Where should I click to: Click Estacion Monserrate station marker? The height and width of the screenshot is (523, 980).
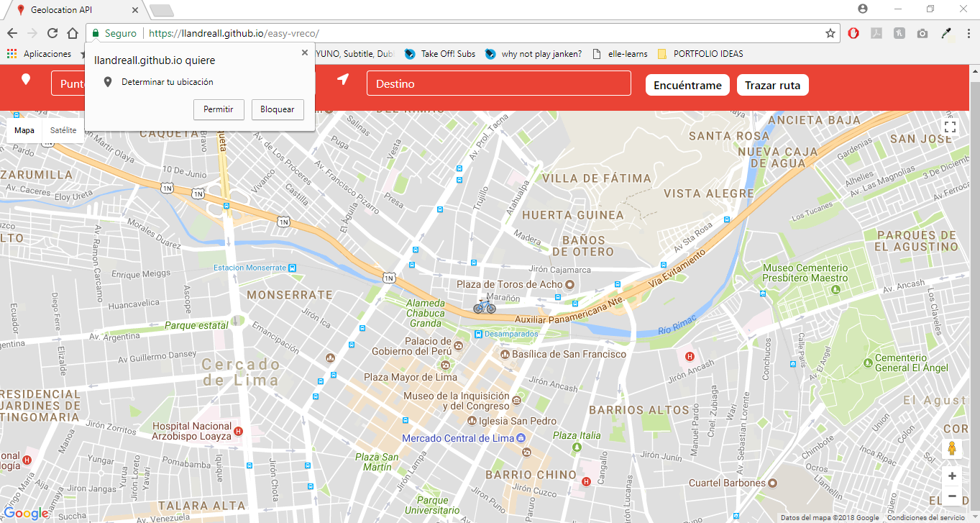pyautogui.click(x=292, y=268)
